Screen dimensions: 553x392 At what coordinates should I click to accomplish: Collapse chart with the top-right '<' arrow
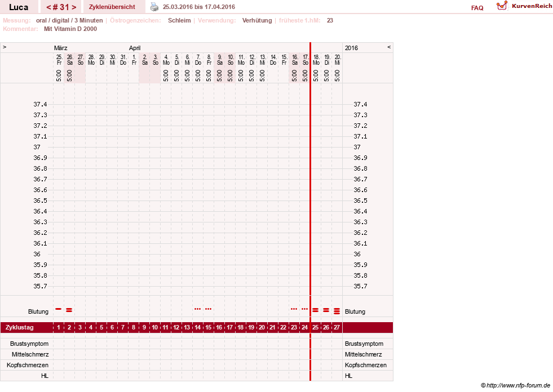coord(389,47)
